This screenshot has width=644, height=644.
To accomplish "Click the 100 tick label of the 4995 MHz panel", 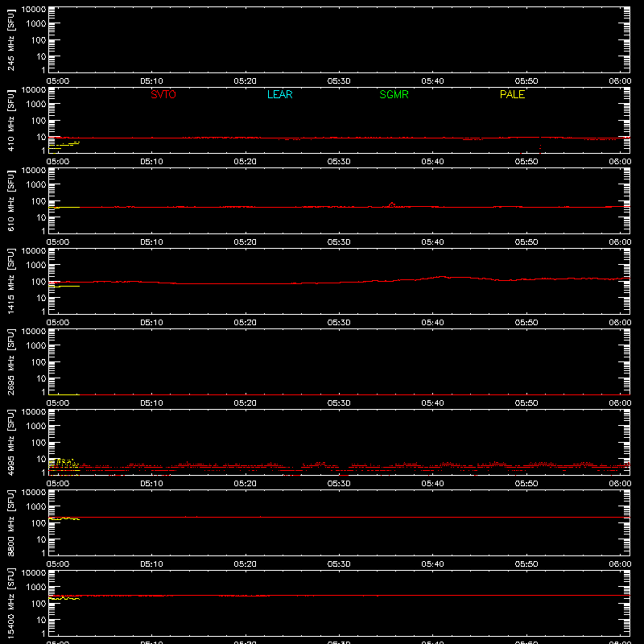I will coord(39,443).
